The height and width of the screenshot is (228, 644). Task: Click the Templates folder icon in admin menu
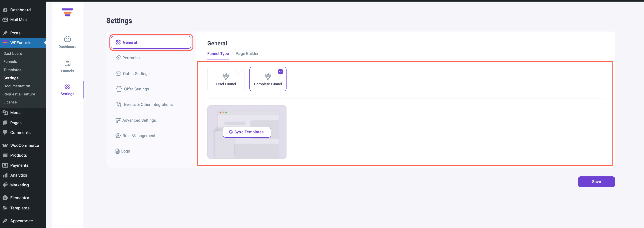5,208
